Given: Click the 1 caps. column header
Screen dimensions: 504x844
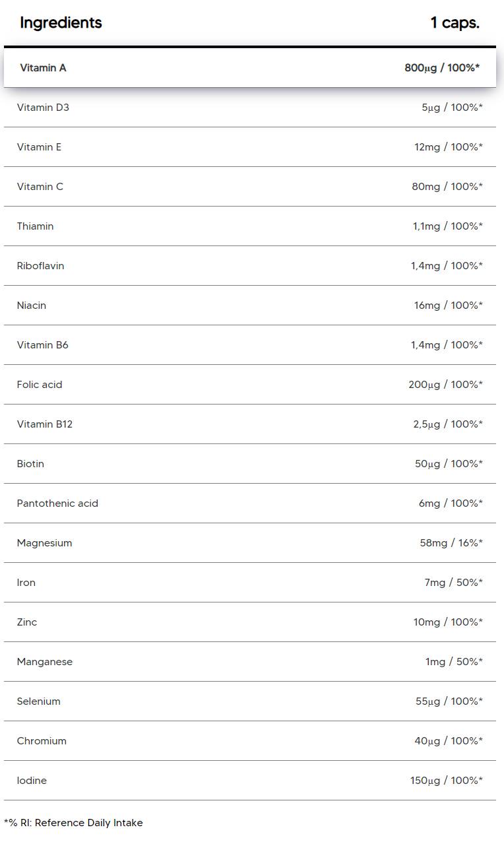Looking at the screenshot, I should coord(455,22).
